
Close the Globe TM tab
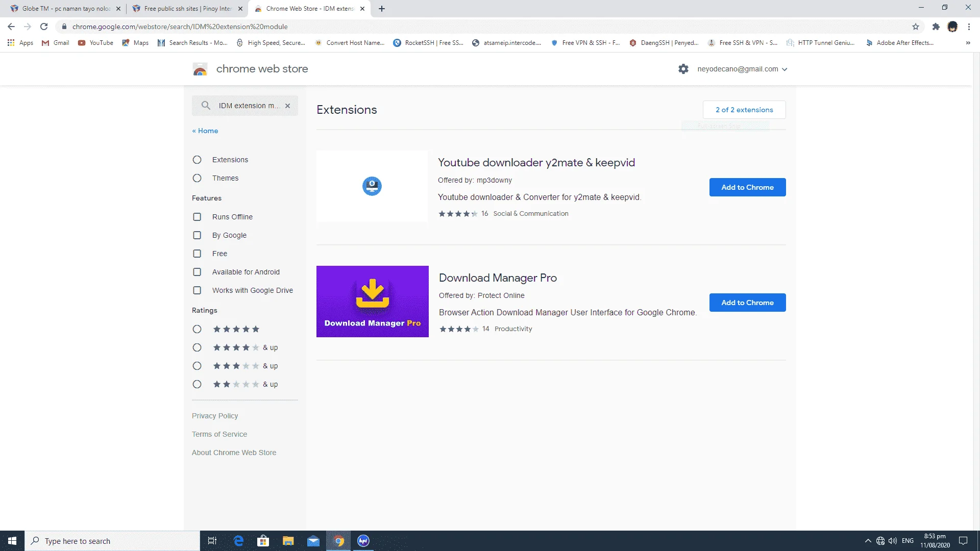tap(118, 9)
